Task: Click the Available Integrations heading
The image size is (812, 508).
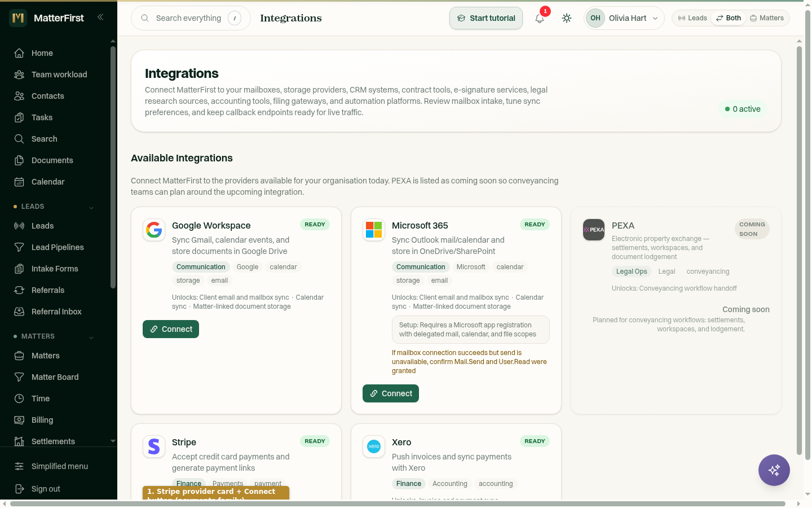Action: (182, 158)
